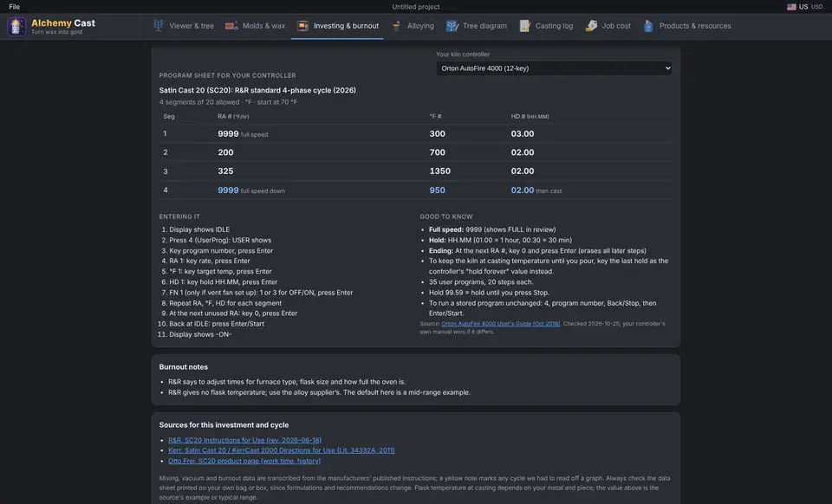Click segment 4 rate value 9999
This screenshot has height=504, width=832.
(x=228, y=191)
